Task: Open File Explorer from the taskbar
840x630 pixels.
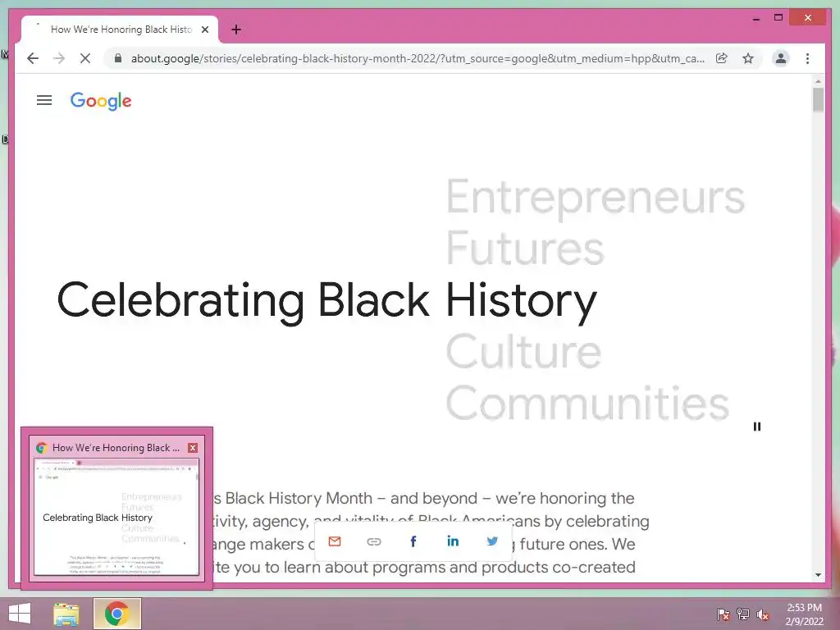Action: coord(66,614)
